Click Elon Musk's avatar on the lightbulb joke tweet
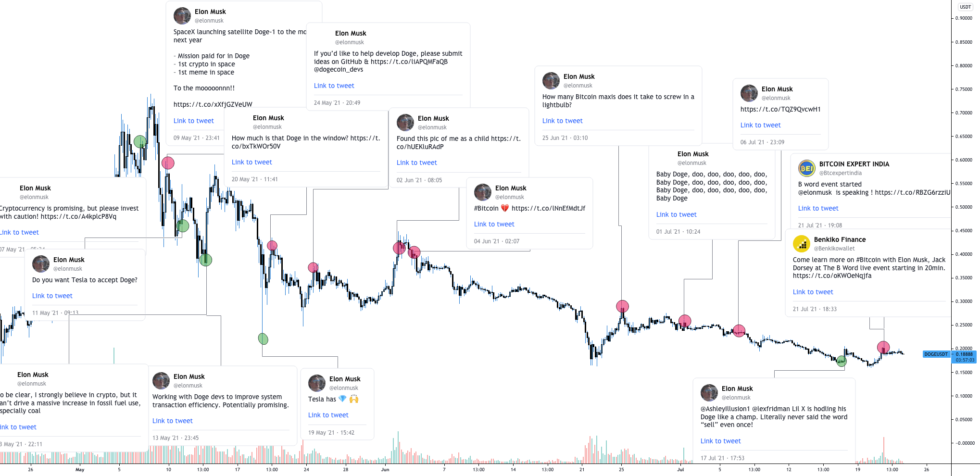Image resolution: width=980 pixels, height=476 pixels. point(551,81)
